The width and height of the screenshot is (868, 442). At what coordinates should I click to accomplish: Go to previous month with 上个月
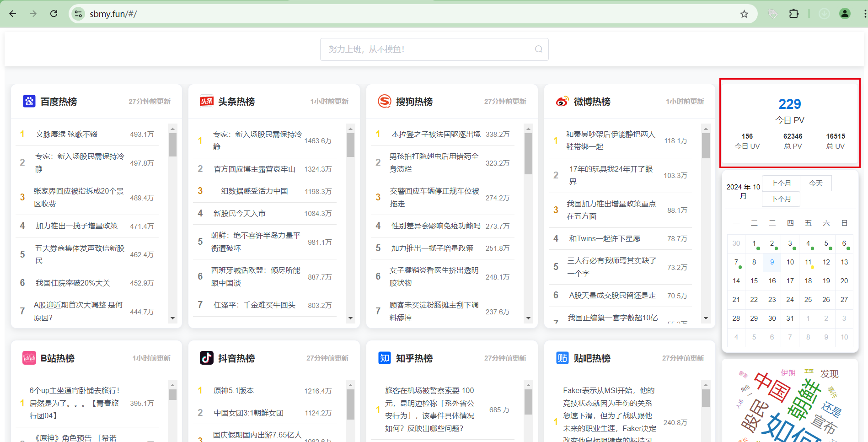pos(781,183)
